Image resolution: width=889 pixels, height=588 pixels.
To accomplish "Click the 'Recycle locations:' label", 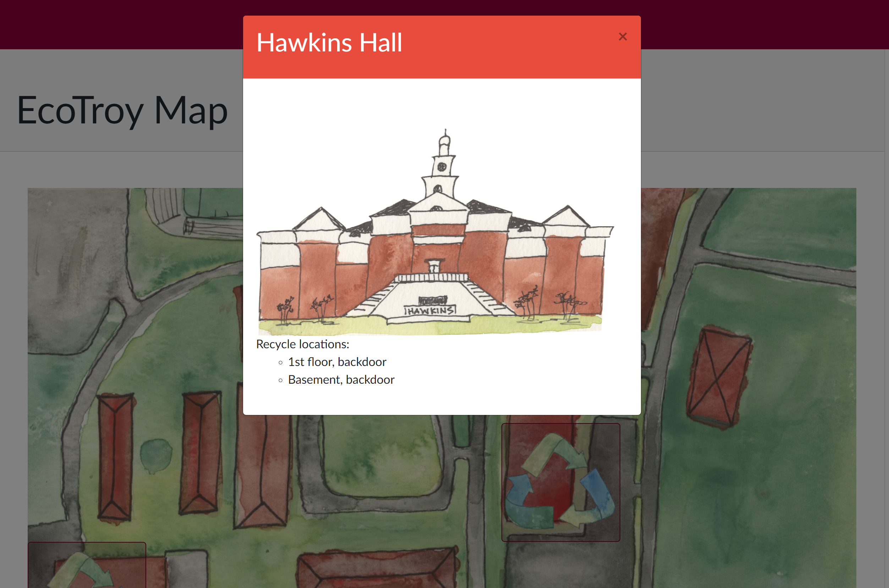I will 302,344.
